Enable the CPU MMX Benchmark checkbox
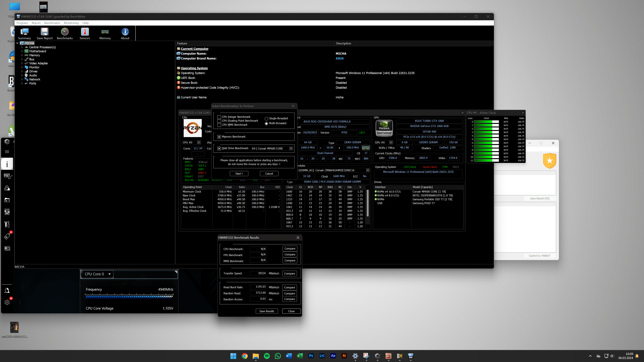The width and height of the screenshot is (644, 362). tap(219, 125)
